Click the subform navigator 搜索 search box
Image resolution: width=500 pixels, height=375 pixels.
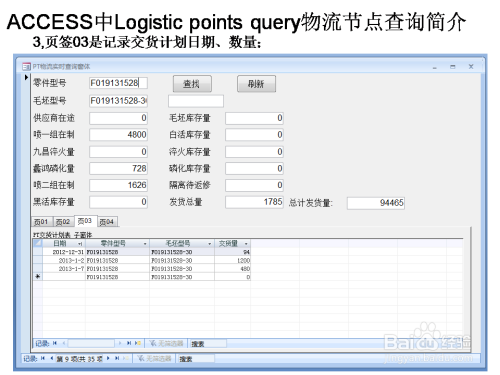point(208,344)
